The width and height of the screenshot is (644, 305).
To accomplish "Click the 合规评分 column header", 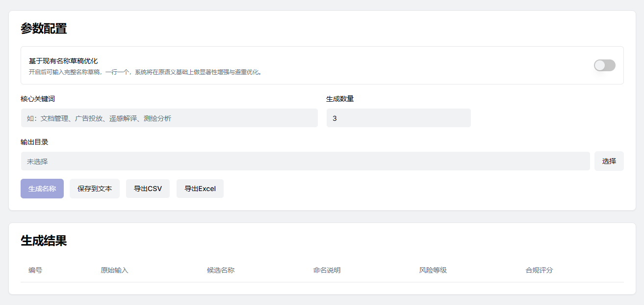I will pos(540,270).
